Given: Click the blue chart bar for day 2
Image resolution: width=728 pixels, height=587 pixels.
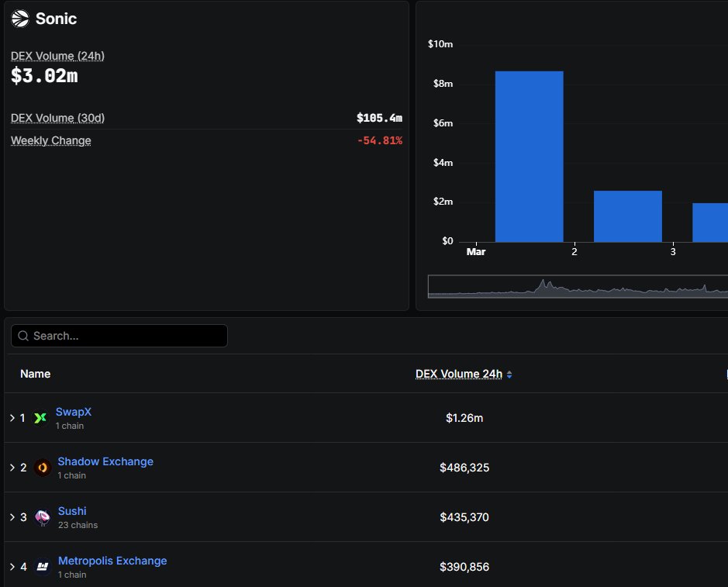Looking at the screenshot, I should pos(628,216).
